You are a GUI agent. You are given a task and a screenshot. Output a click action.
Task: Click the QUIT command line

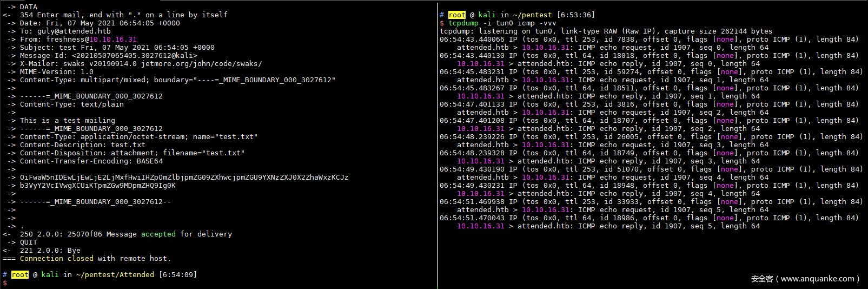(28, 242)
